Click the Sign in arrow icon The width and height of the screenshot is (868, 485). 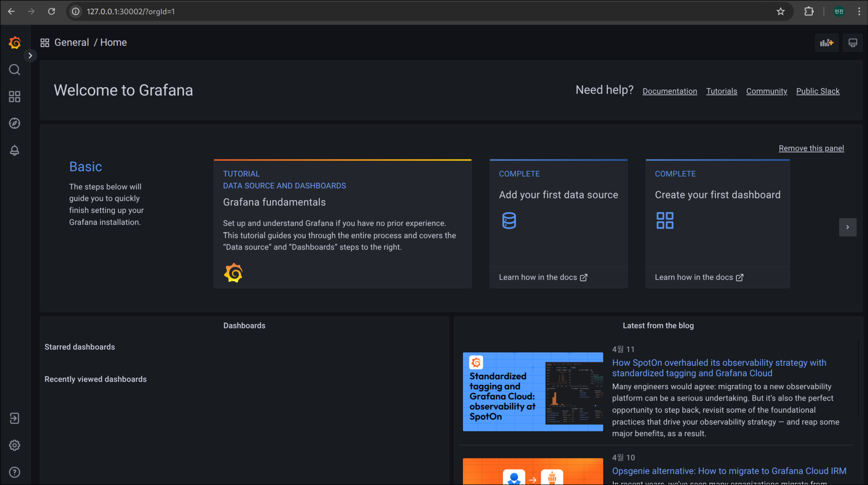[x=14, y=418]
